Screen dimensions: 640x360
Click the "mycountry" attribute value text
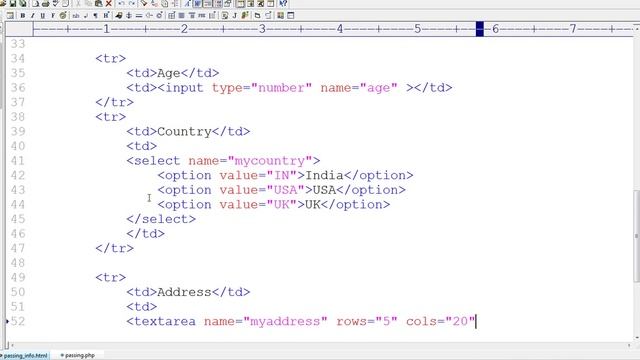pos(270,161)
